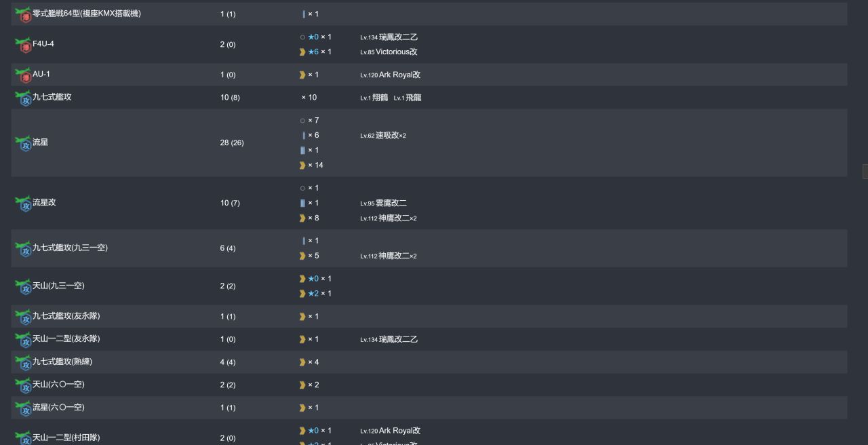Screen dimensions: 868x445
Task: Click the 流星(六〇一空) aircraft icon
Action: tap(23, 408)
